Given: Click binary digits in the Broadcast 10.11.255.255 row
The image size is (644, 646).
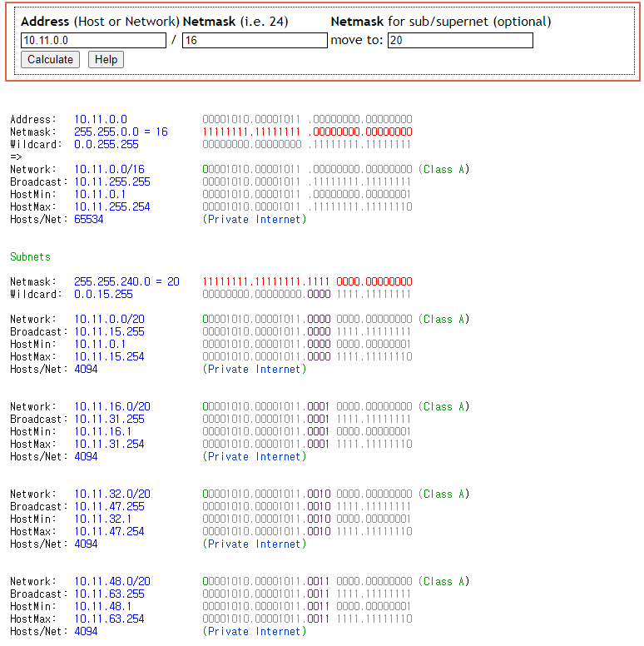Looking at the screenshot, I should 307,181.
